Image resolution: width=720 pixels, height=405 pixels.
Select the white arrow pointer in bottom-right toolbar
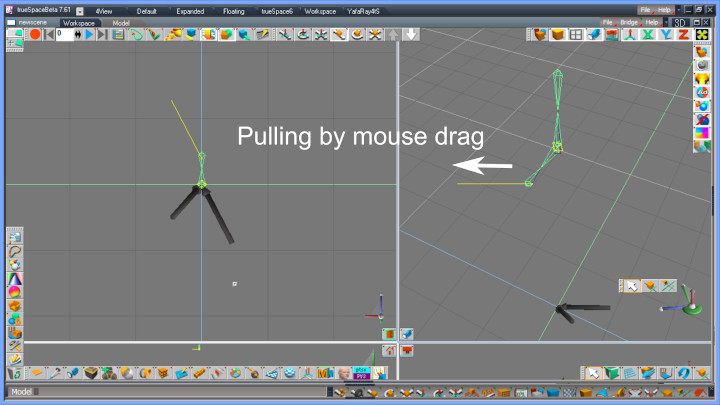point(593,373)
